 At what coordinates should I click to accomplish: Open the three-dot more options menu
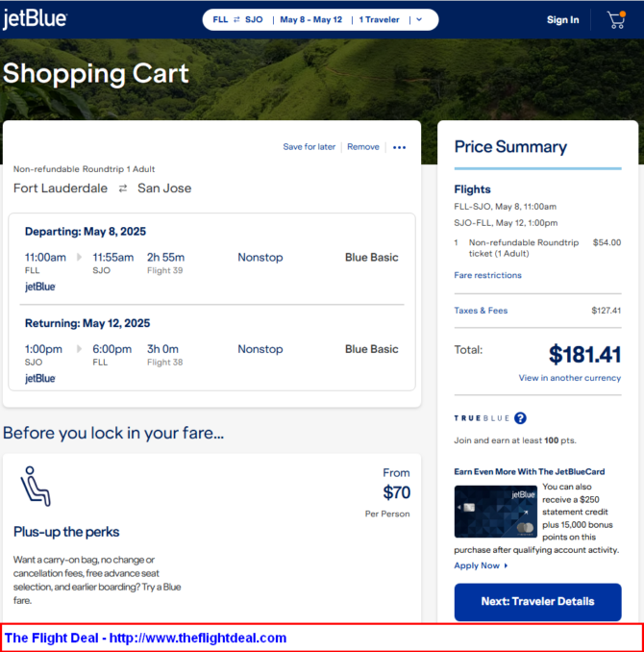[x=400, y=147]
